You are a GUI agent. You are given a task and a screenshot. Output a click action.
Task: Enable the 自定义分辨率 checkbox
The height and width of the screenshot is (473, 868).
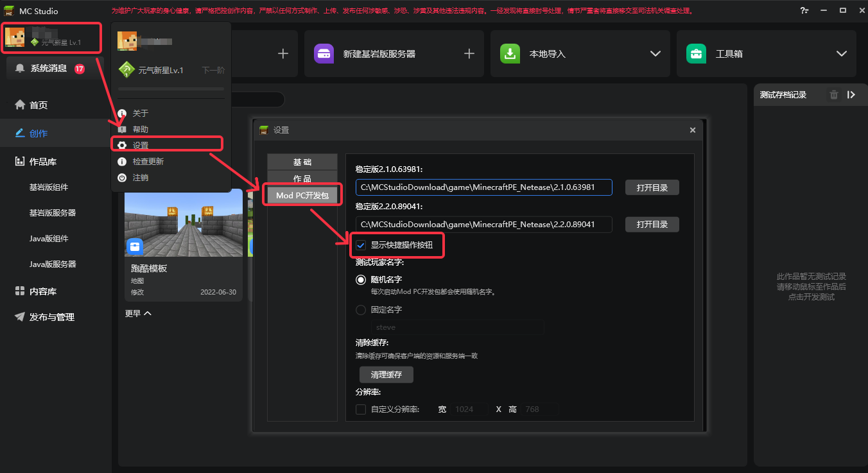[x=361, y=409]
